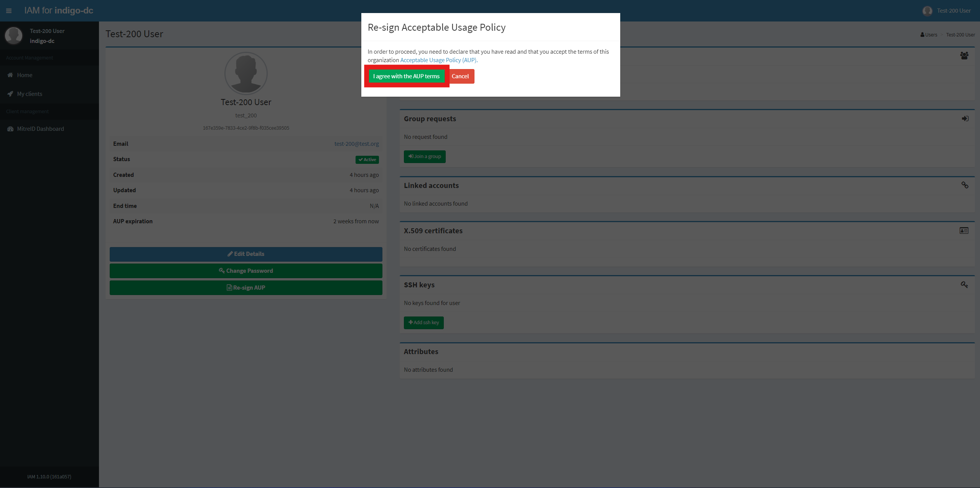Click the X.509 certificates card icon
The image size is (980, 488).
click(x=964, y=231)
